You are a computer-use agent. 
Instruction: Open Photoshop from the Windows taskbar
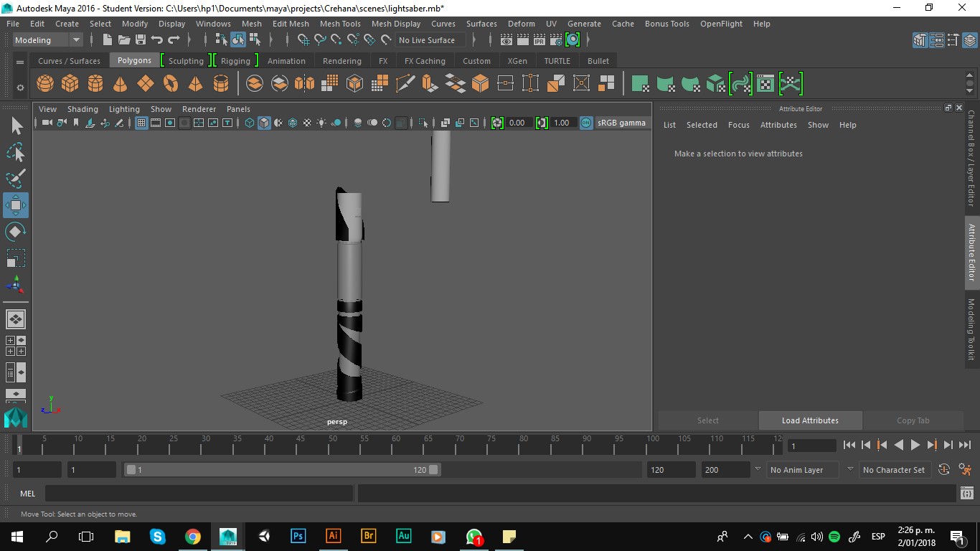pyautogui.click(x=298, y=536)
